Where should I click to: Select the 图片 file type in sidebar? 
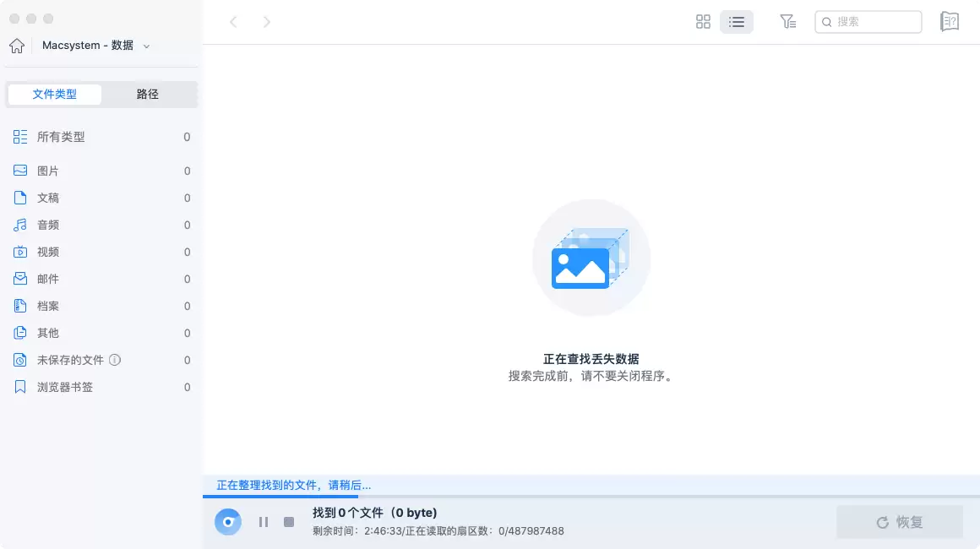(46, 171)
